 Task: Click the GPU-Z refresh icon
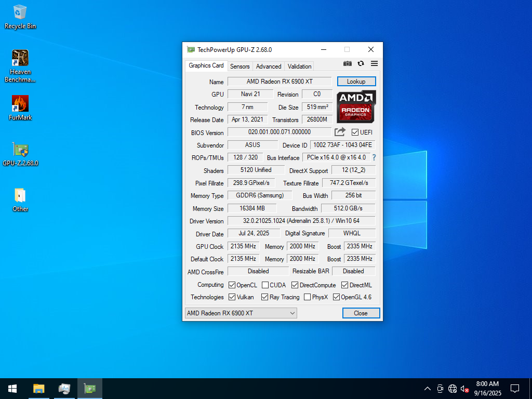point(361,63)
